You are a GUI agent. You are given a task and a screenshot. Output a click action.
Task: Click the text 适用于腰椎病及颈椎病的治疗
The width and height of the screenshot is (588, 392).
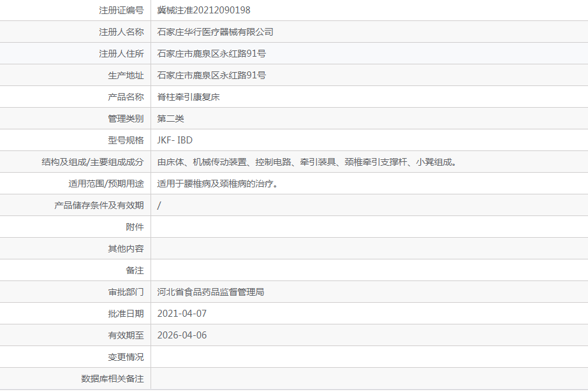[x=217, y=184]
